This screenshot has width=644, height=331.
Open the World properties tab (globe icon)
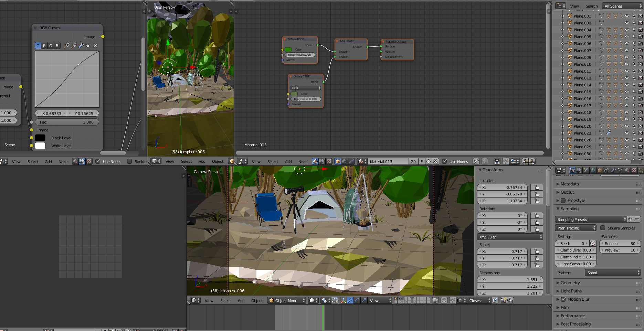point(593,170)
